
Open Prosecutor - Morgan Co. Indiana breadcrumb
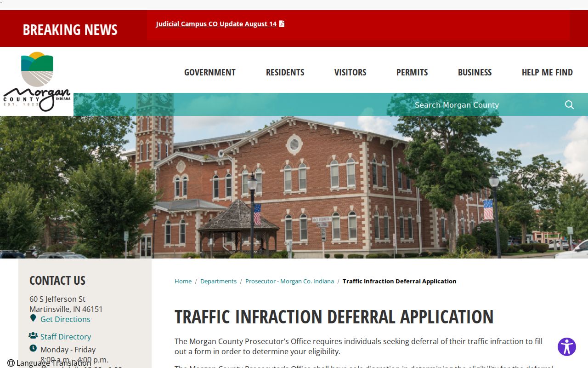click(x=289, y=281)
